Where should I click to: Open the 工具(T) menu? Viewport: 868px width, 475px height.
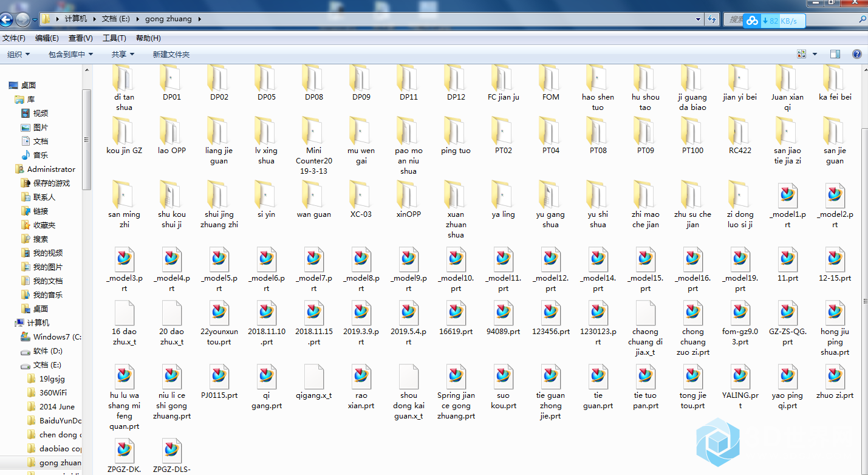click(x=114, y=38)
